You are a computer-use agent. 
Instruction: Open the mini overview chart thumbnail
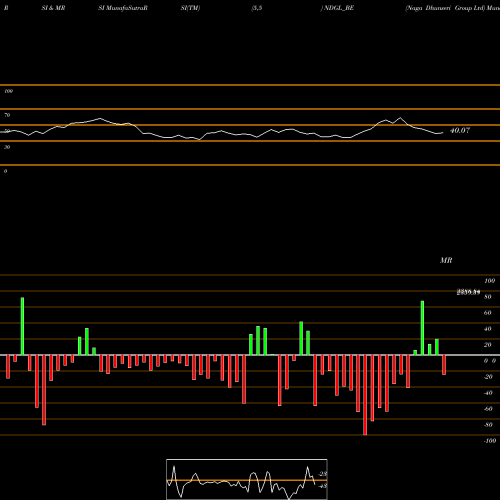click(x=247, y=479)
